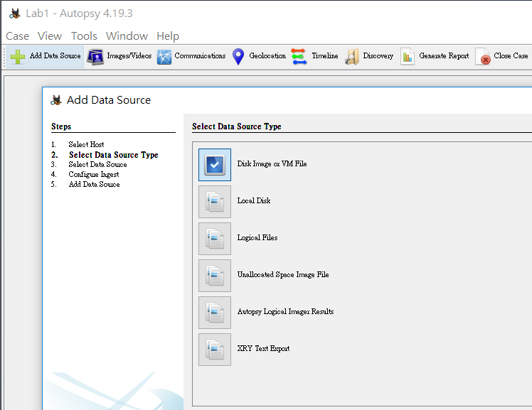Click the 'Add Data Source' dialog title
Image resolution: width=532 pixels, height=410 pixels.
(109, 100)
